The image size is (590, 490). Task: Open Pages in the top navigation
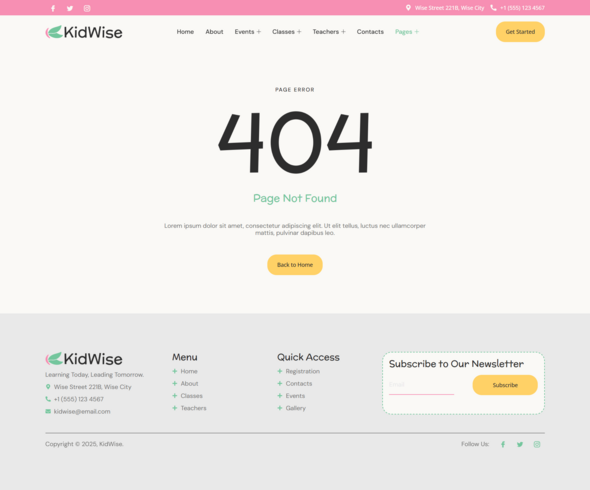[404, 32]
